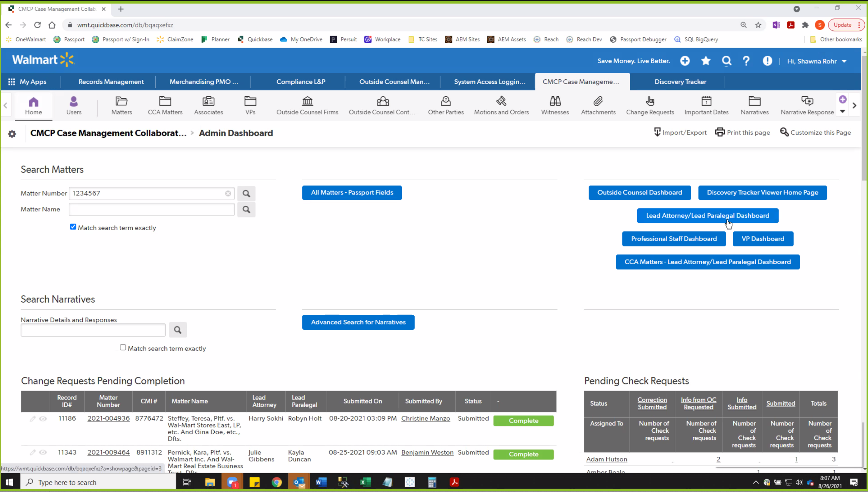
Task: Open the Records Management app tab
Action: pyautogui.click(x=111, y=82)
